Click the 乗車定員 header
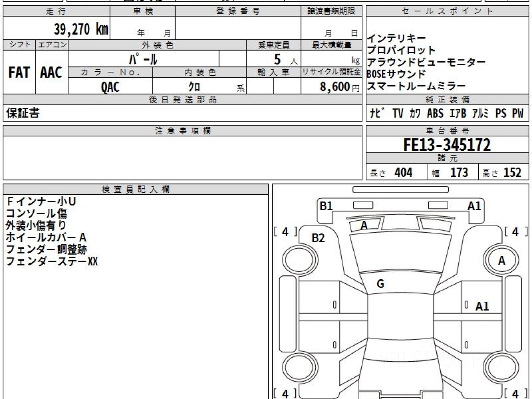This screenshot has width=532, height=399. (x=274, y=45)
